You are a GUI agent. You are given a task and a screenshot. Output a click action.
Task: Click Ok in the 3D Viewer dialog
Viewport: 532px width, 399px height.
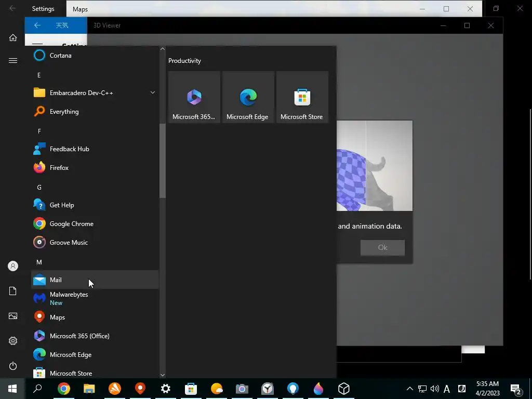(x=382, y=248)
